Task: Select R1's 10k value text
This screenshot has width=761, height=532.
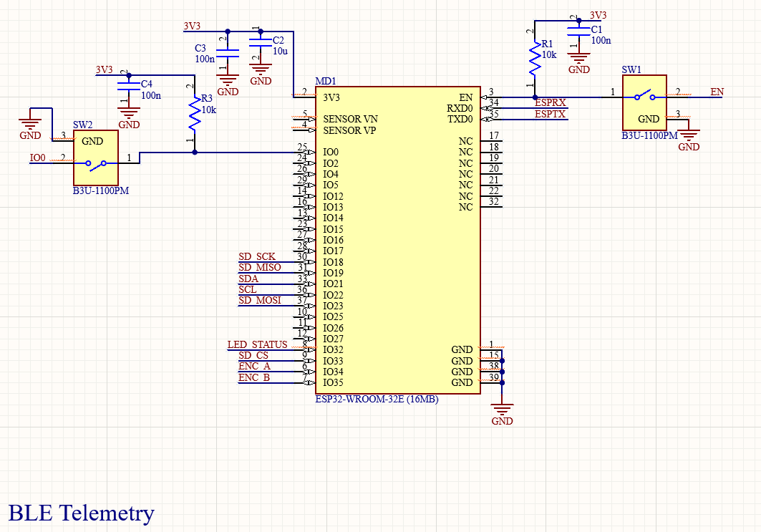Action: click(549, 55)
